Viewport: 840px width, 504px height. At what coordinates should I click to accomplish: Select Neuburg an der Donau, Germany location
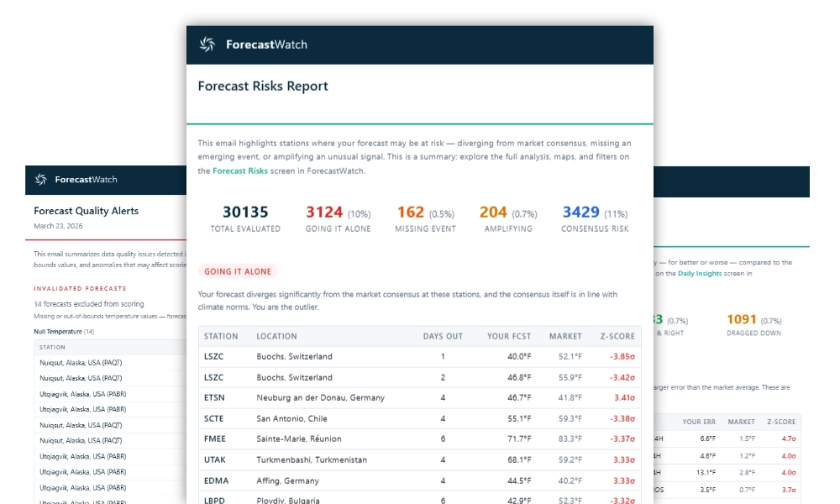(320, 398)
